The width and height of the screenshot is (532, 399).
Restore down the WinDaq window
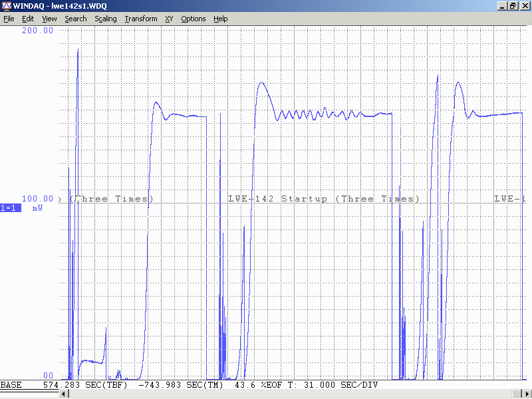coord(513,6)
